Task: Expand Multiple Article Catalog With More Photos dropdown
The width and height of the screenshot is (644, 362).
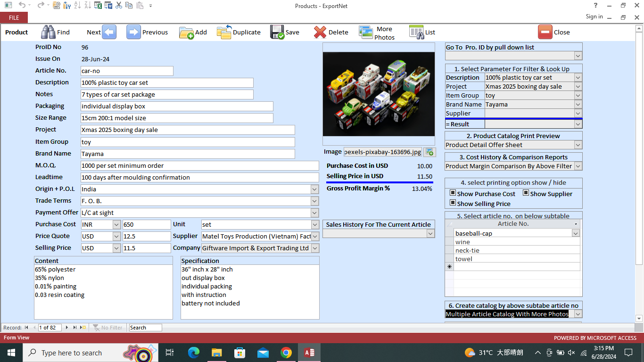Action: [578, 314]
